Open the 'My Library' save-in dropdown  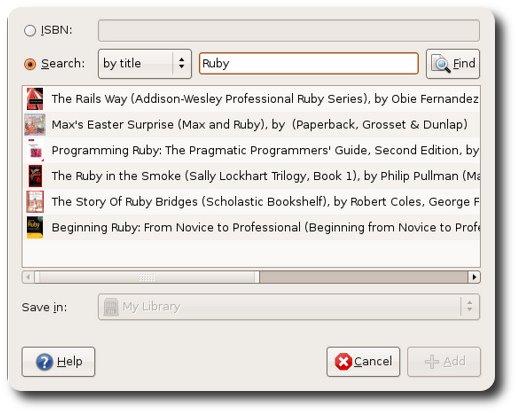pos(289,306)
